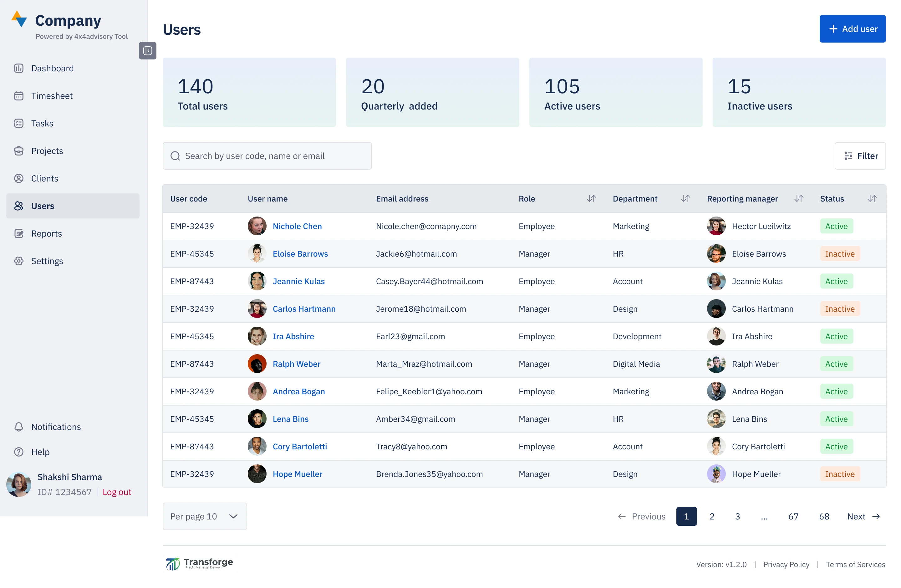This screenshot has width=901, height=588.
Task: Click the Timesheet calendar icon
Action: point(18,96)
